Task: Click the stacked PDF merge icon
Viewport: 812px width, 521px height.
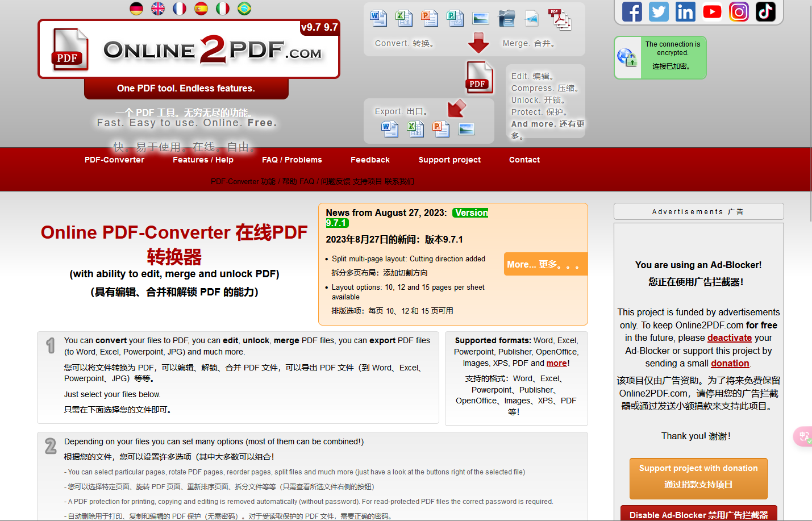Action: (x=560, y=19)
